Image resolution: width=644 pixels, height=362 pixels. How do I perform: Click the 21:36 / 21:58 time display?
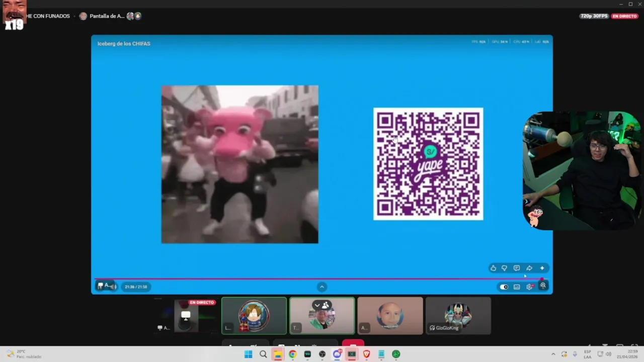136,287
